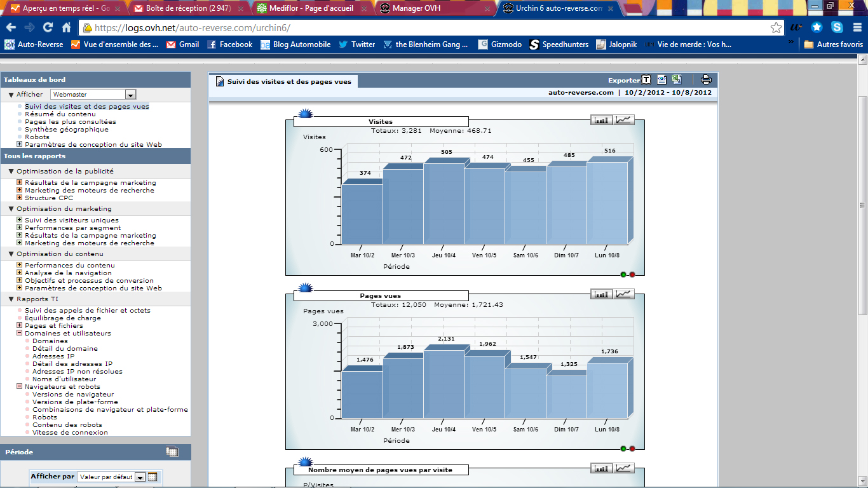
Task: Open the Webmaster profile dropdown
Action: (x=130, y=95)
